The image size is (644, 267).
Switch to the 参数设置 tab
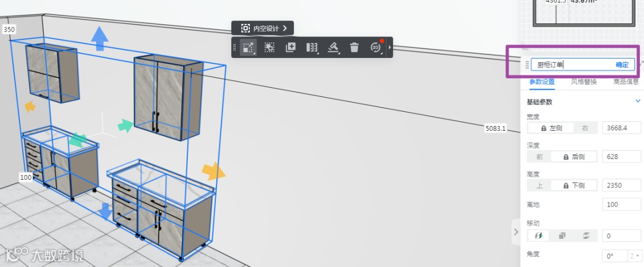tap(541, 81)
